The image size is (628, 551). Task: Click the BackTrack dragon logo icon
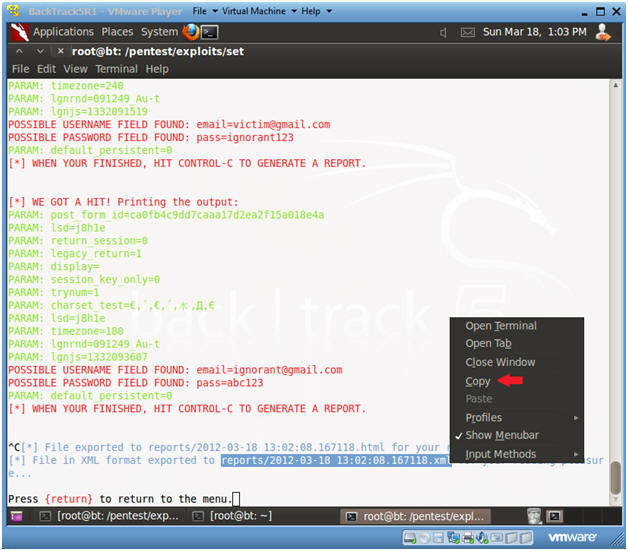click(x=19, y=32)
